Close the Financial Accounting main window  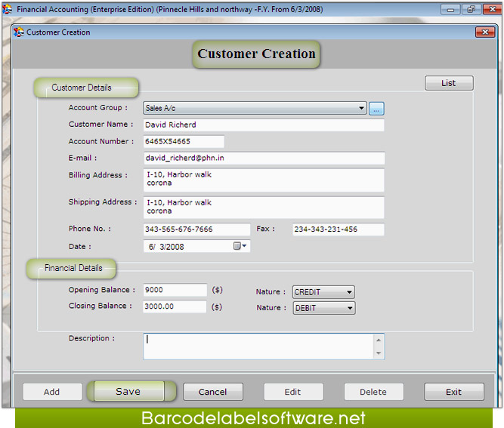coord(492,9)
